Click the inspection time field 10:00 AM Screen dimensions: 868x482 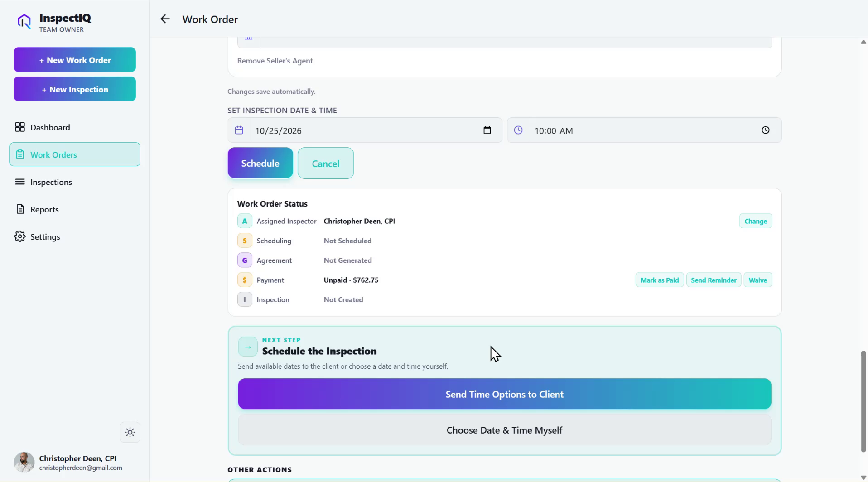click(644, 130)
